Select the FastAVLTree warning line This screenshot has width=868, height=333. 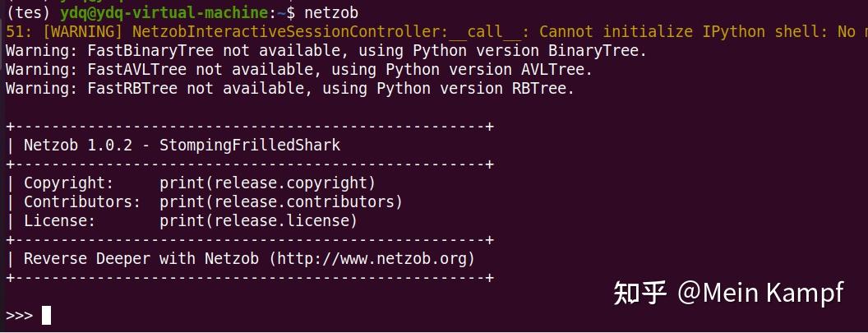pos(298,70)
